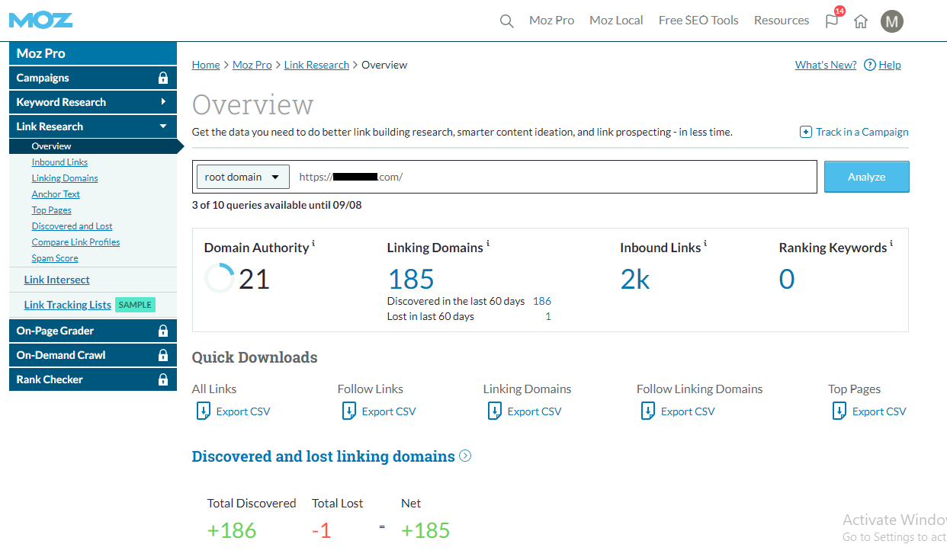
Task: Click lock icon on Campaigns row
Action: [x=162, y=78]
